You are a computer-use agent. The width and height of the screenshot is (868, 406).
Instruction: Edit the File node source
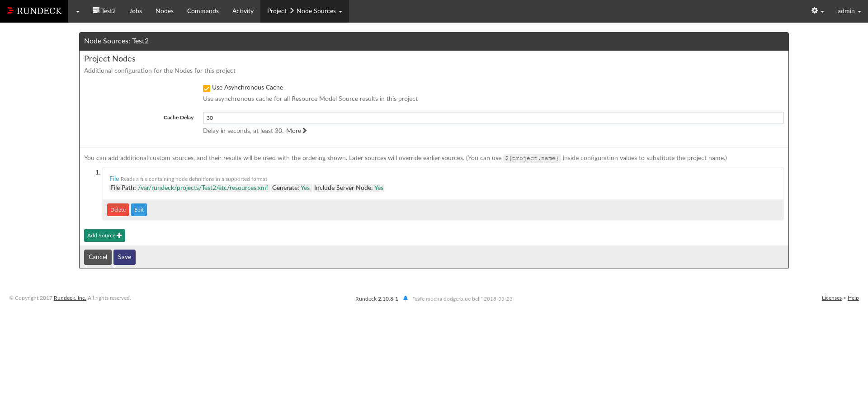pos(139,210)
